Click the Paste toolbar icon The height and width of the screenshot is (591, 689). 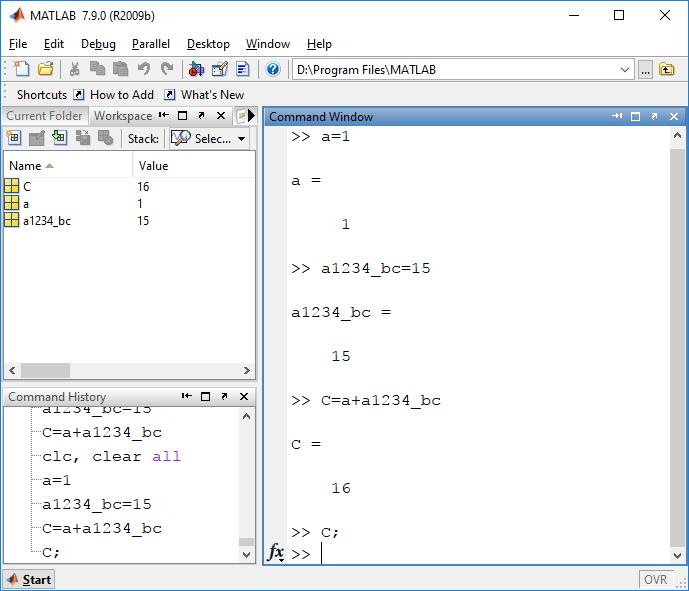click(120, 69)
